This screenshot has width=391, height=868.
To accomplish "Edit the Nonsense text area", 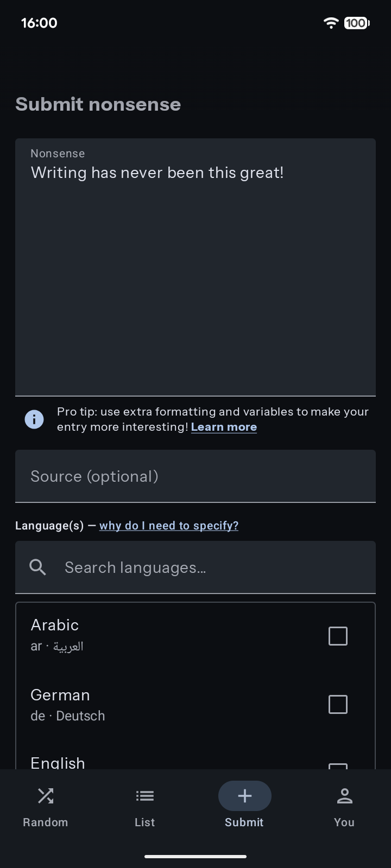I will coord(195,271).
